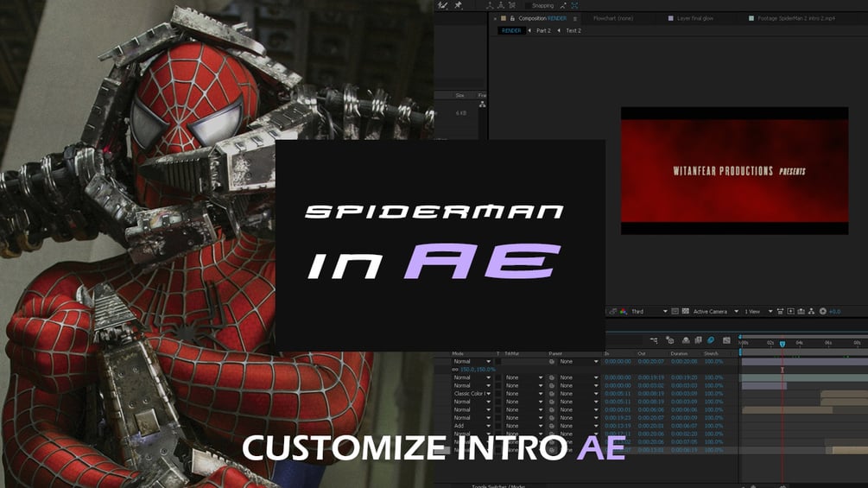
Task: Click the first layer In time 0:00:00:00
Action: [x=618, y=362]
